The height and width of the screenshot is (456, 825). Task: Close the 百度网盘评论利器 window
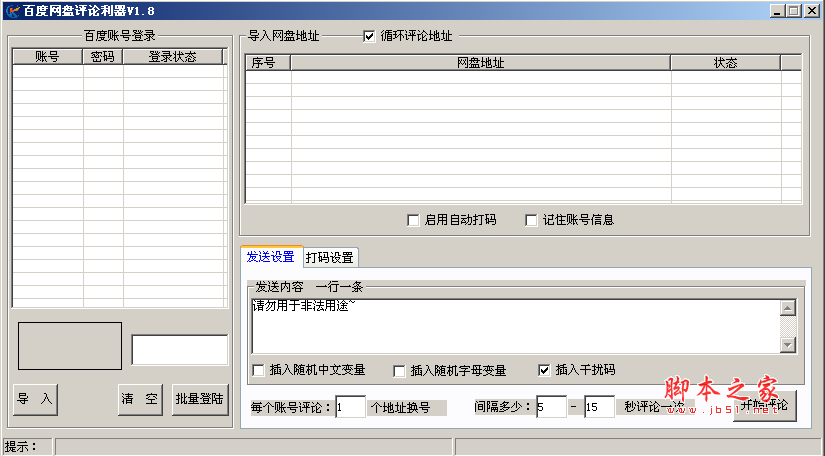812,11
